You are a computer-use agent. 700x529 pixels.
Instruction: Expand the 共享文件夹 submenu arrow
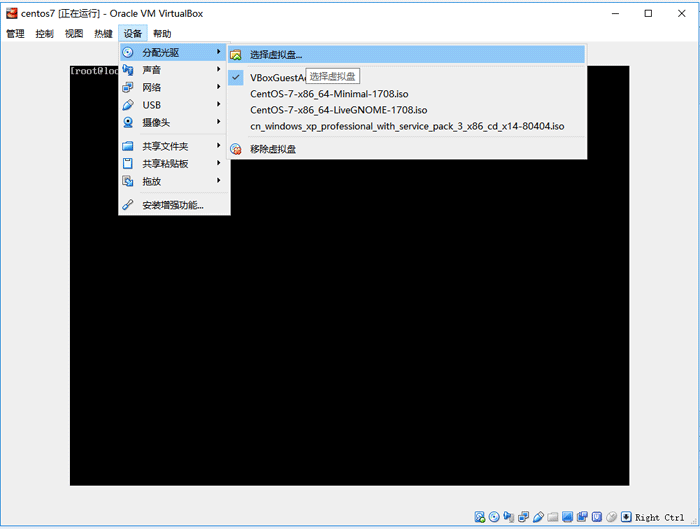[218, 146]
